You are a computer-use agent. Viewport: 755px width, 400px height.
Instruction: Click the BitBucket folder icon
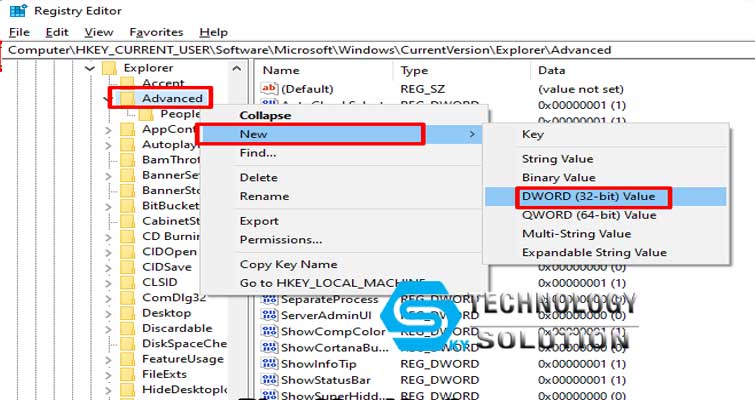coord(128,206)
